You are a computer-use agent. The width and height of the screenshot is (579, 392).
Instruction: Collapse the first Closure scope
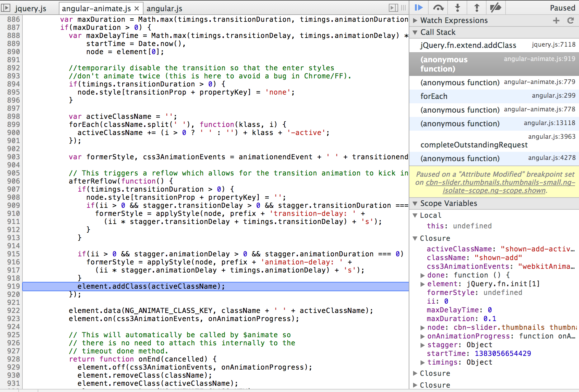(415, 238)
